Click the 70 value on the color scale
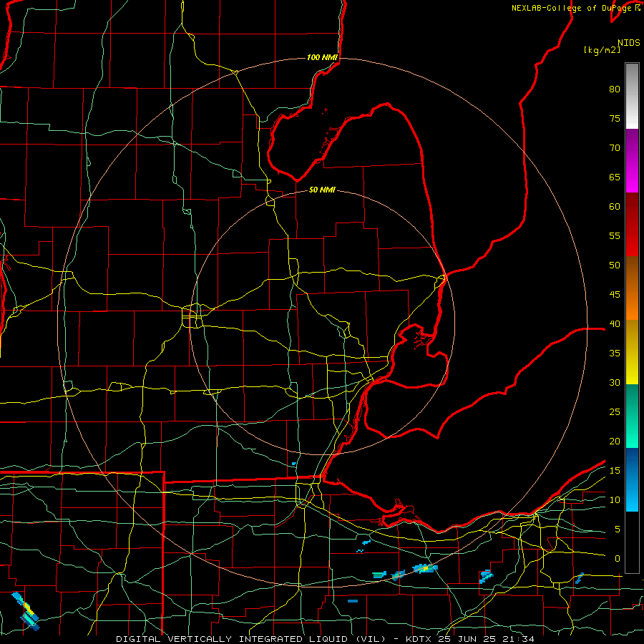Image resolution: width=644 pixels, height=644 pixels. 615,148
